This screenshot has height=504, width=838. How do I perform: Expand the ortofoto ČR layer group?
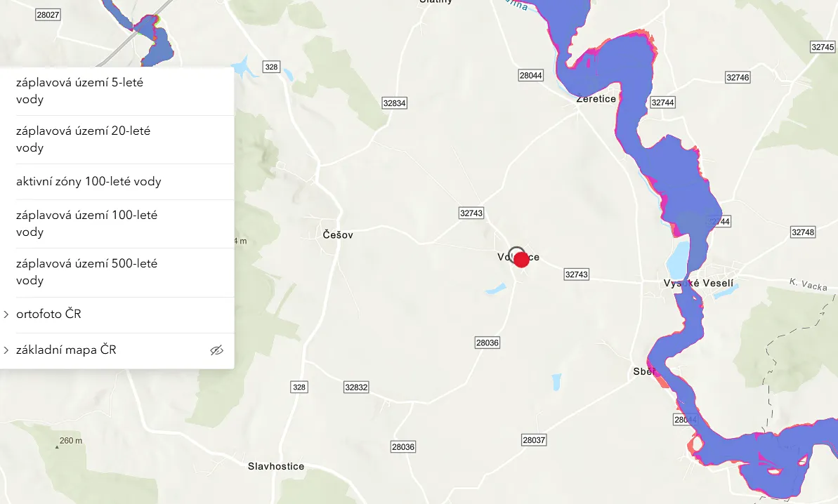click(6, 314)
